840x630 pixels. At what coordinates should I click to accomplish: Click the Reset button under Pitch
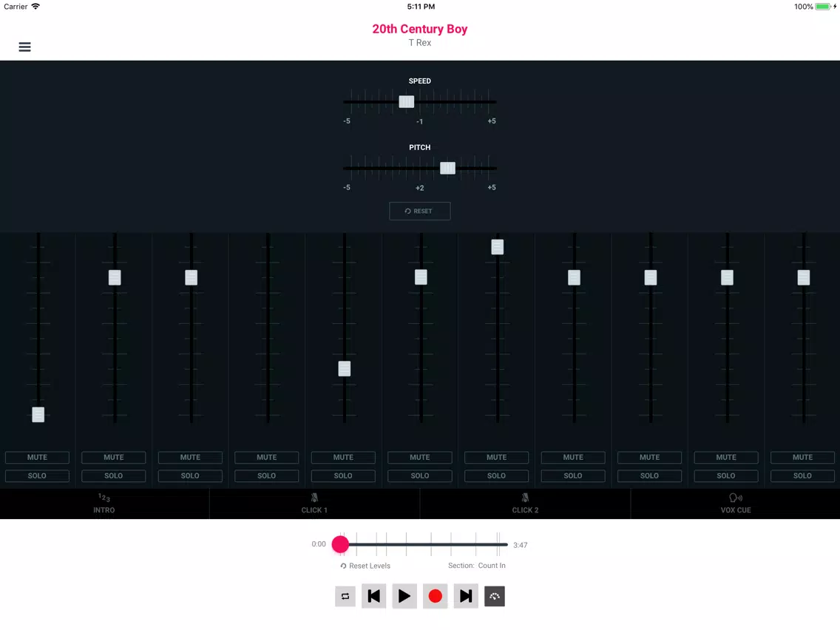pyautogui.click(x=419, y=211)
